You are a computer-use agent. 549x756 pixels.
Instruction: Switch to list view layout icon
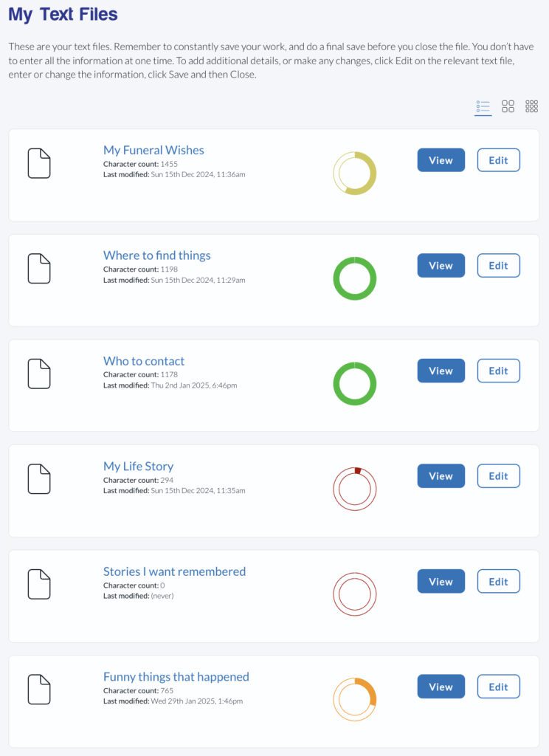click(x=483, y=106)
